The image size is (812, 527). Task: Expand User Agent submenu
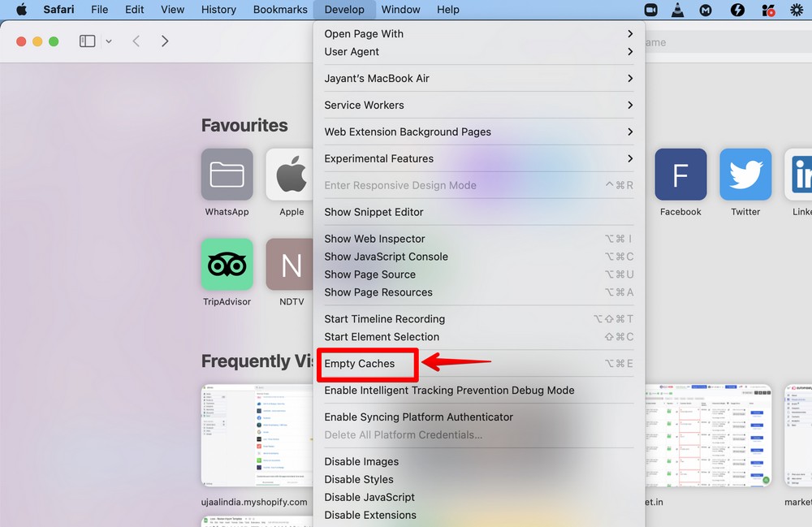[478, 52]
